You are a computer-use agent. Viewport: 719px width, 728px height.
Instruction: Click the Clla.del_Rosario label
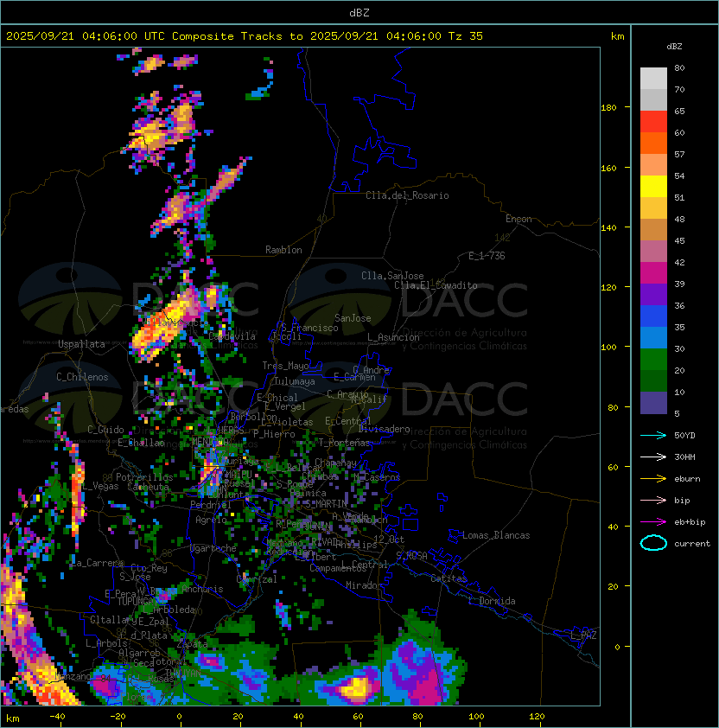pos(407,195)
